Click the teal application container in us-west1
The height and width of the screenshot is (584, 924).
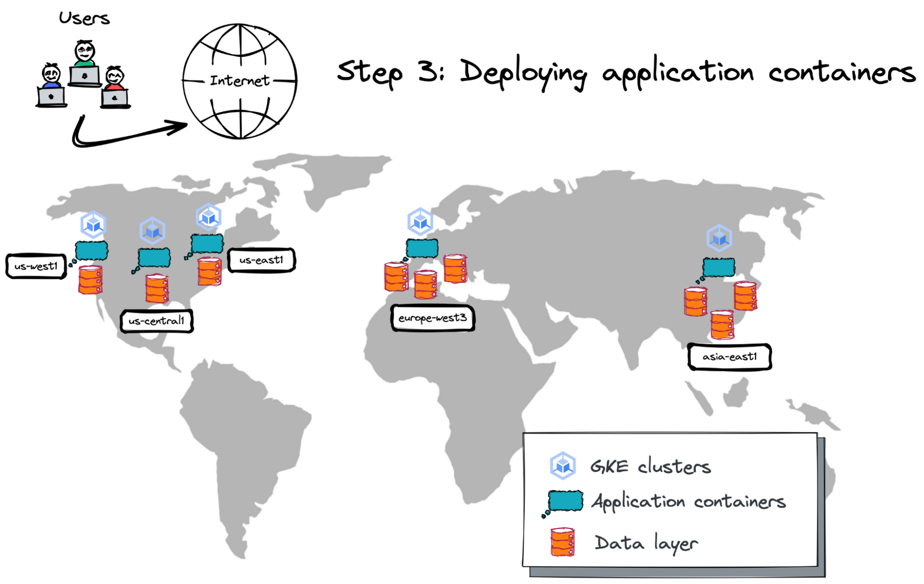coord(91,251)
